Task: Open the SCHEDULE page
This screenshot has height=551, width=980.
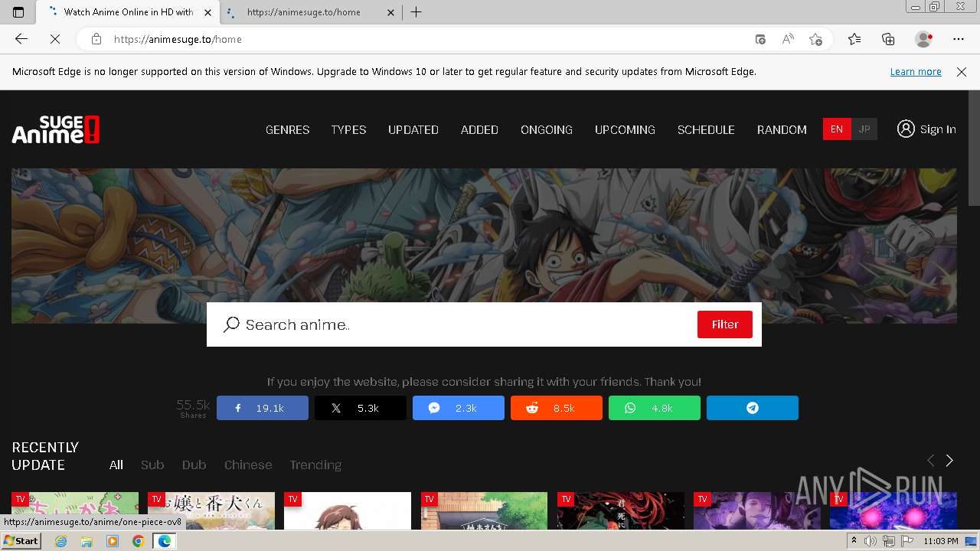Action: [706, 130]
